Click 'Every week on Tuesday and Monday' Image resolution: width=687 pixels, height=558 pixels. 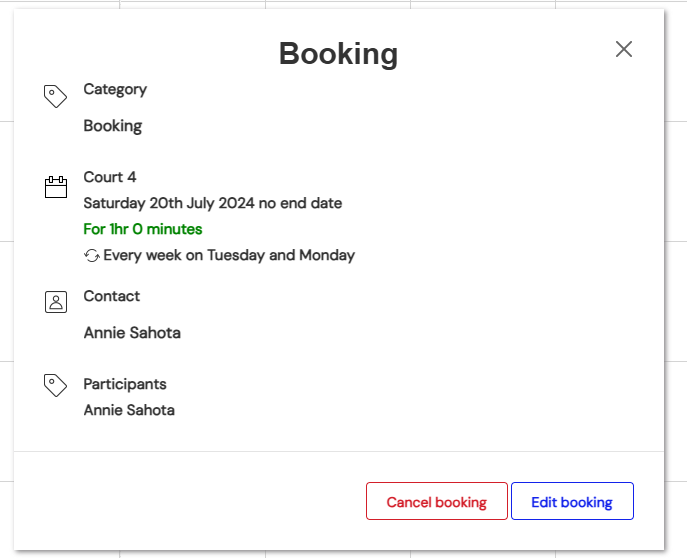click(x=229, y=255)
